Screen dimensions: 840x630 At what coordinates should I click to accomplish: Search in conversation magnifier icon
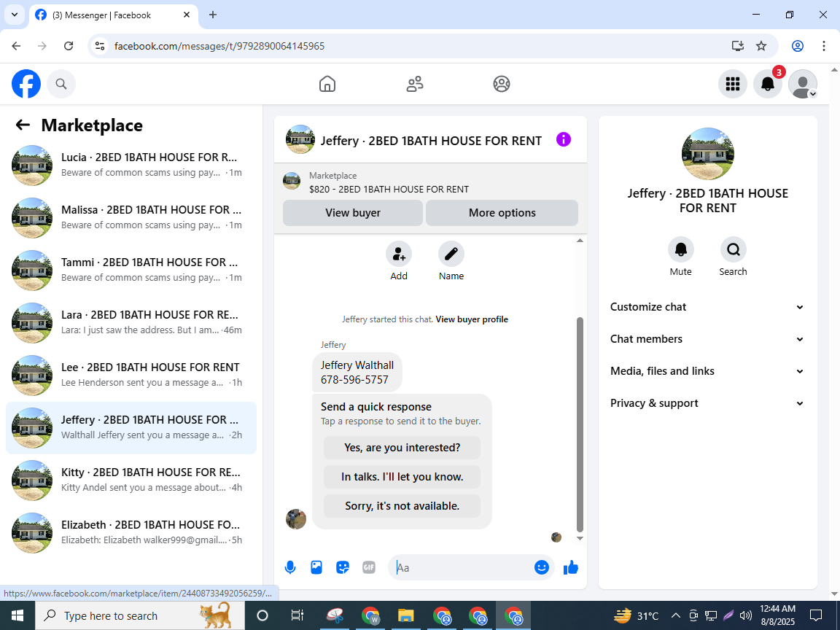pyautogui.click(x=733, y=249)
